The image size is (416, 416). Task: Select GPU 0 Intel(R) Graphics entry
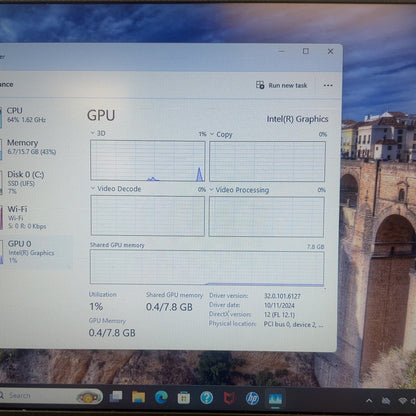pos(35,252)
